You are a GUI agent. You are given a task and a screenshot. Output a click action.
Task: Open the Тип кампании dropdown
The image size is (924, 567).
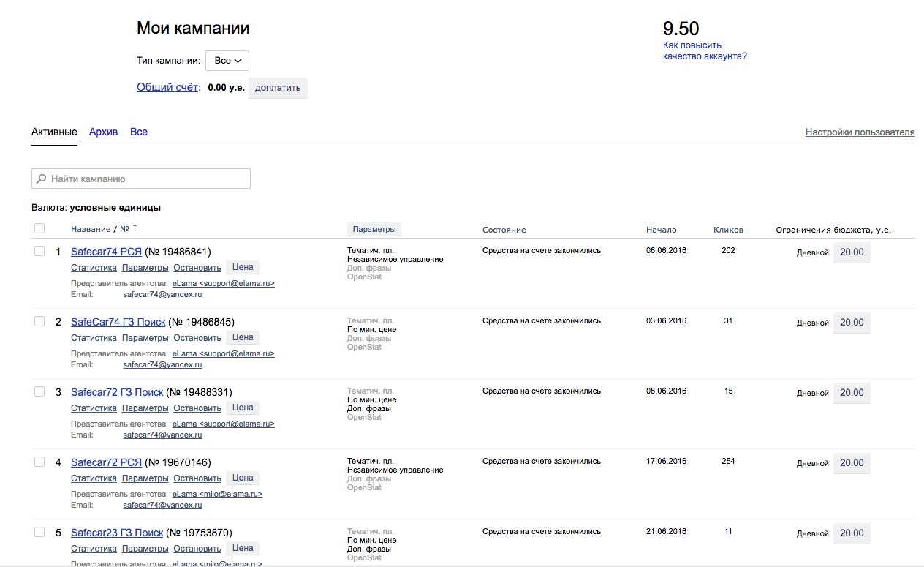pos(227,61)
